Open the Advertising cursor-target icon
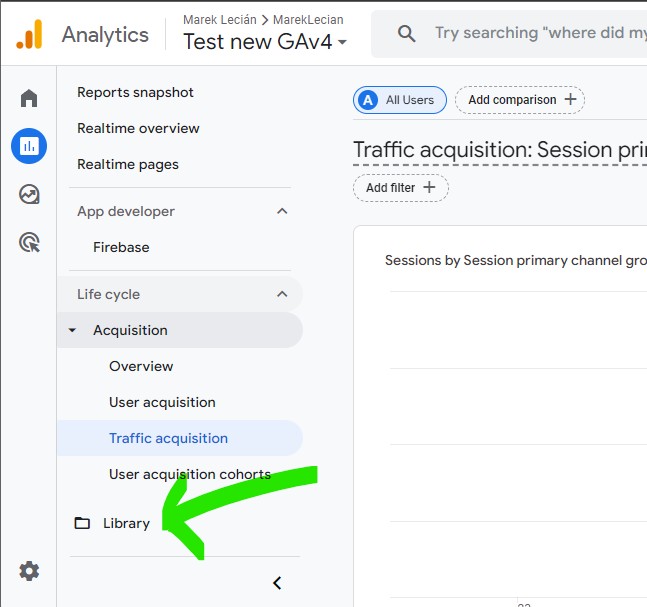The width and height of the screenshot is (647, 607). coord(29,242)
